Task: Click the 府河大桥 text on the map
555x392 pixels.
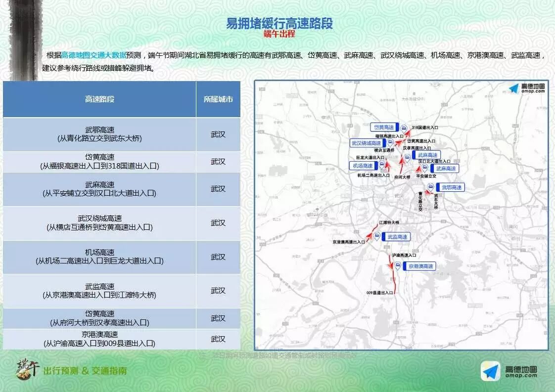Action: coord(402,177)
